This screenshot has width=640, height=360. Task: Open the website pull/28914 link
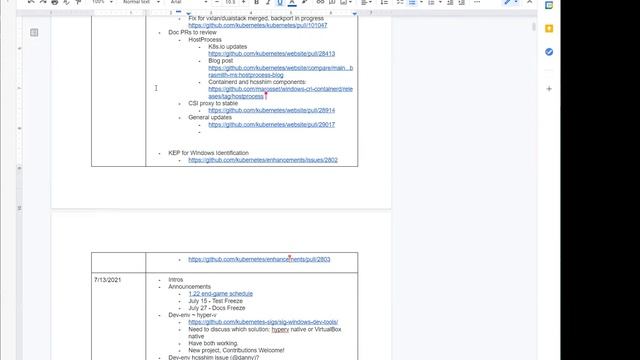271,110
